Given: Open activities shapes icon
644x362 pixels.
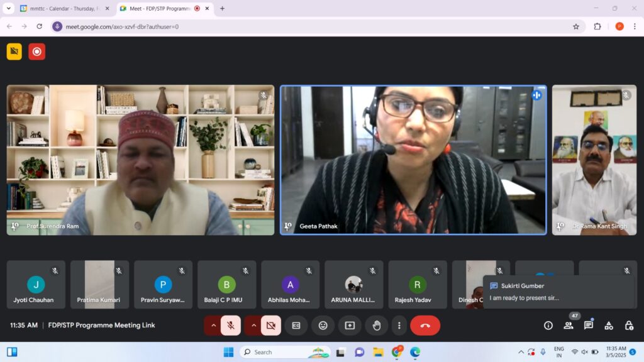Looking at the screenshot, I should 609,326.
